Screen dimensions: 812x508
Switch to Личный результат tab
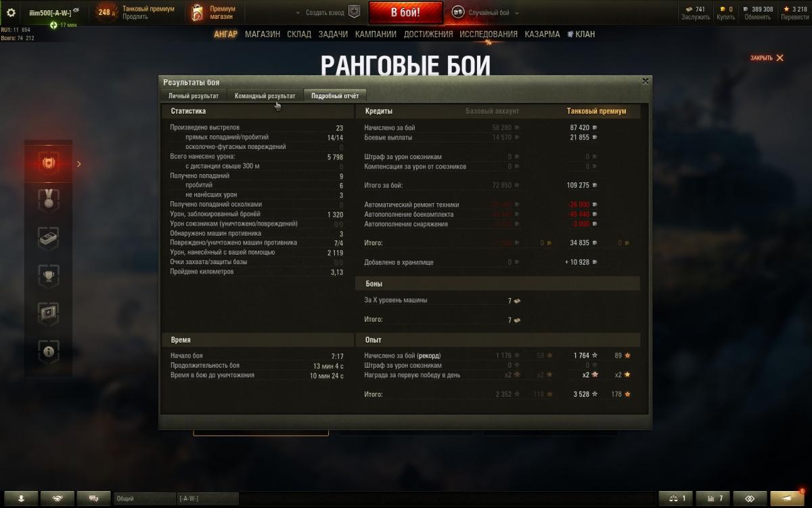pyautogui.click(x=194, y=96)
